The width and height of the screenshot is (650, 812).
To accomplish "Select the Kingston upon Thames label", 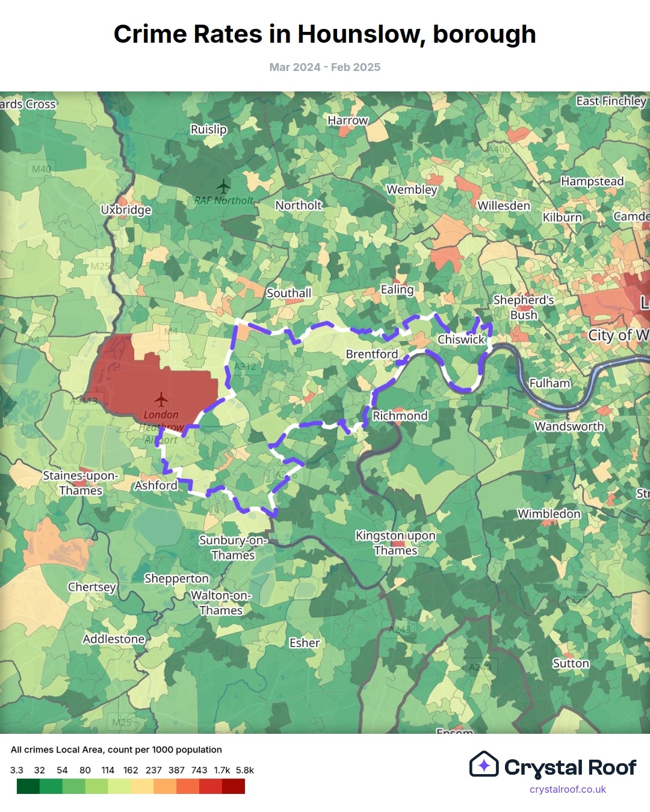I will click(x=395, y=543).
